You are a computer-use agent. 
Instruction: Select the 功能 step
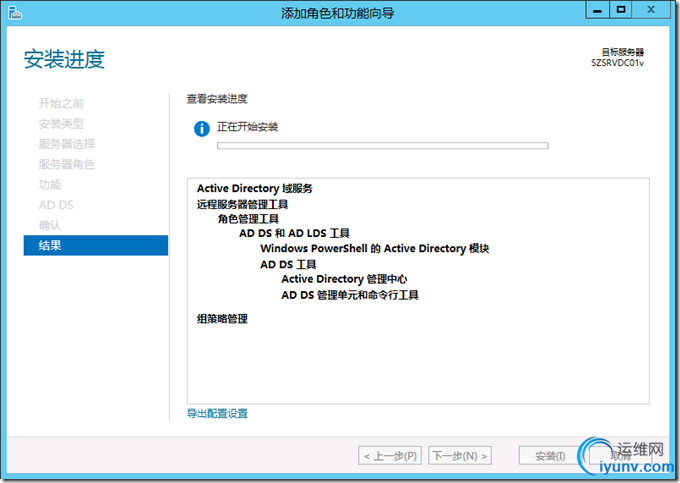point(50,185)
